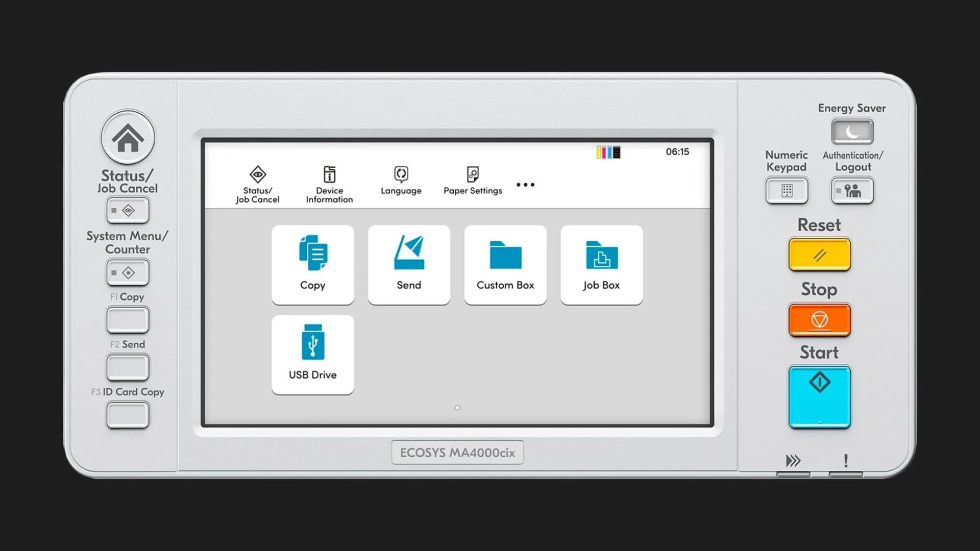
Task: Tap the processing indicator with triple arrows
Action: (793, 461)
